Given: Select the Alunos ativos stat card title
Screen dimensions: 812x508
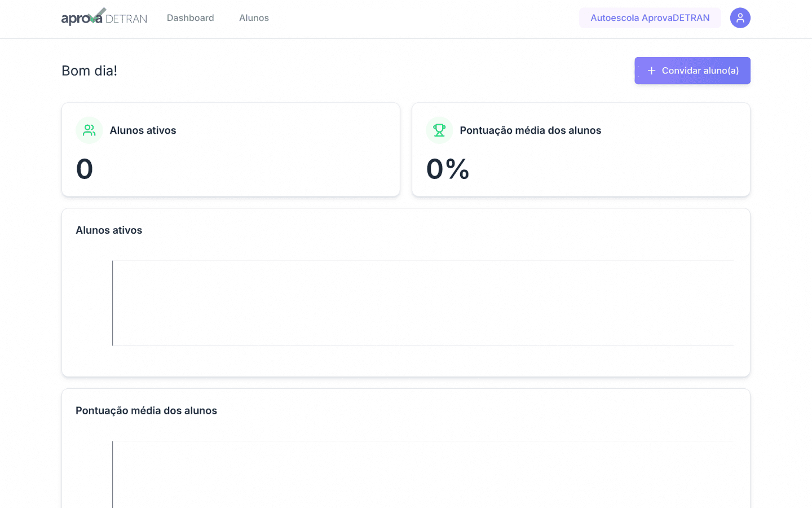Looking at the screenshot, I should [143, 130].
